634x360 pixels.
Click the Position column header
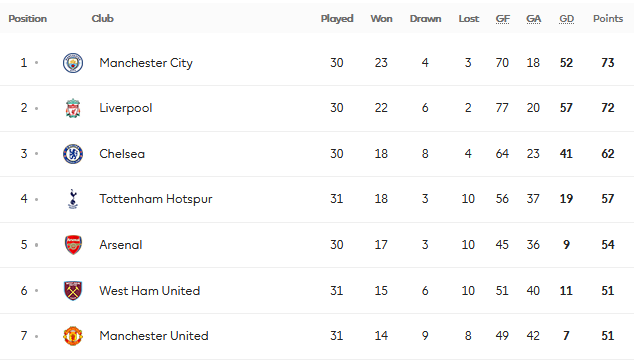pyautogui.click(x=27, y=19)
